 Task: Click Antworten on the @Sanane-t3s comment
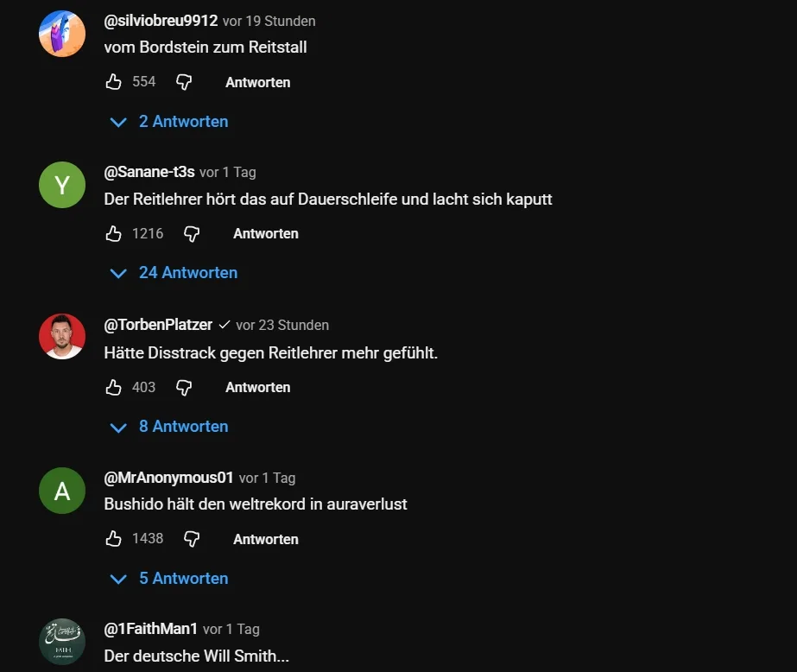pyautogui.click(x=265, y=234)
